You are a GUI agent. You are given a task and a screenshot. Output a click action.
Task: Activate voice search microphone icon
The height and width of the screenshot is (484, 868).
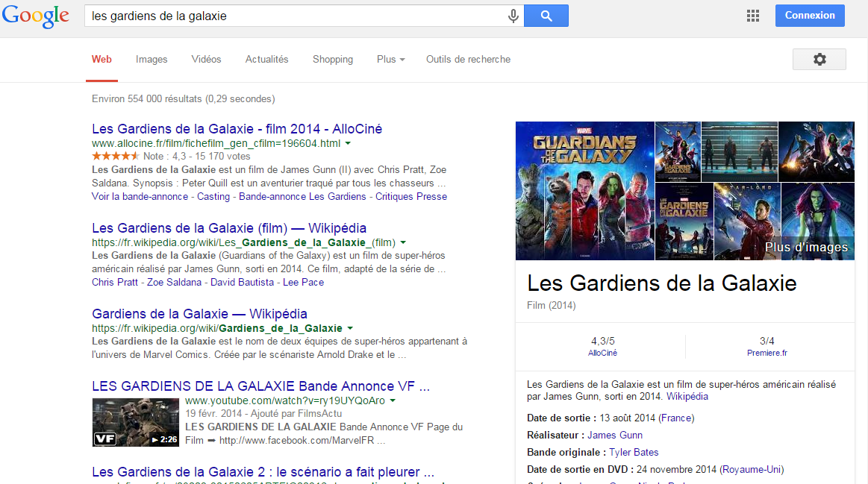[513, 16]
